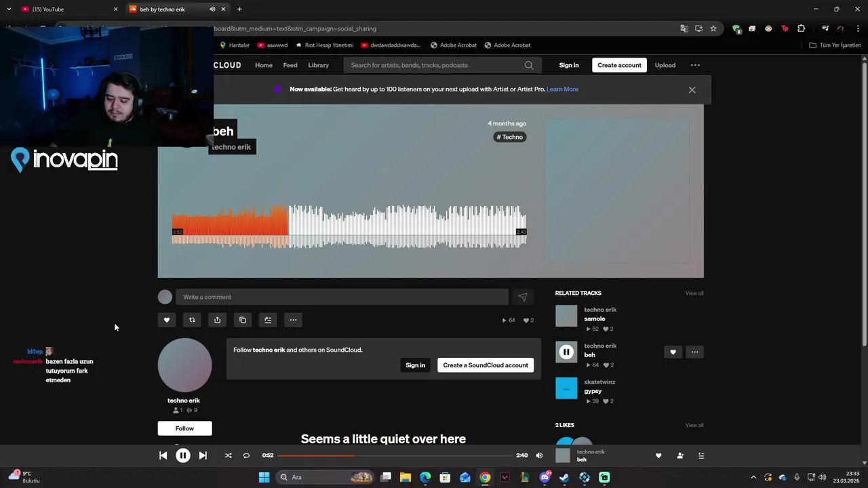Click Sign in in the top navigation
The image size is (868, 488).
(x=569, y=65)
